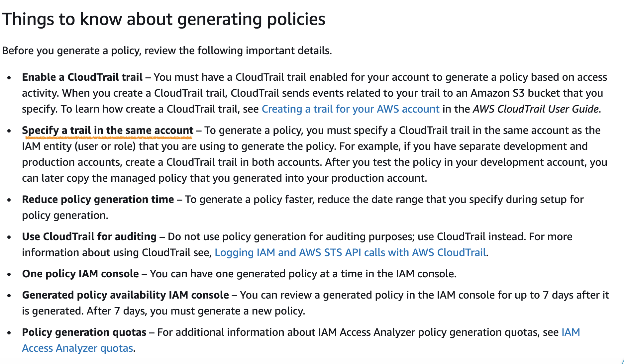Click underlined 'Specify a trail in the same account'
The image size is (624, 364).
point(108,131)
